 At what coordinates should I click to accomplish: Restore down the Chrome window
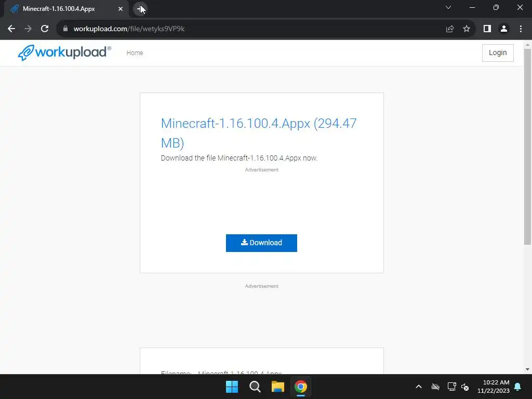pos(496,7)
